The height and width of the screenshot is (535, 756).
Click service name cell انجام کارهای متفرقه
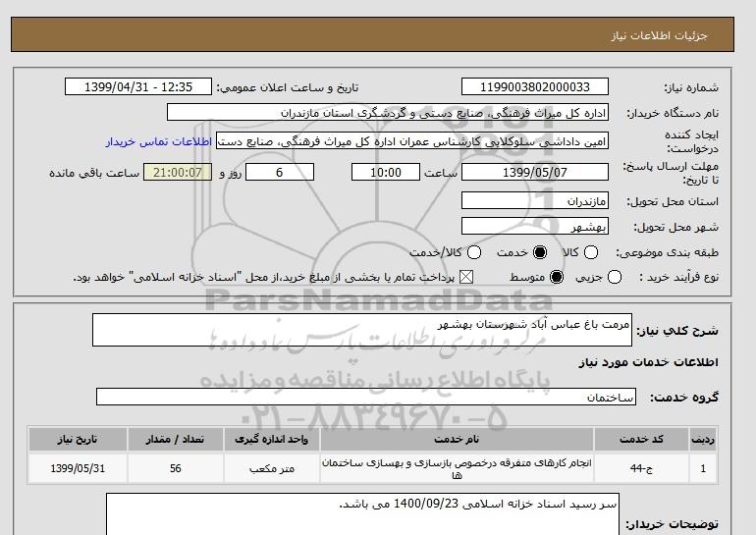coord(457,468)
